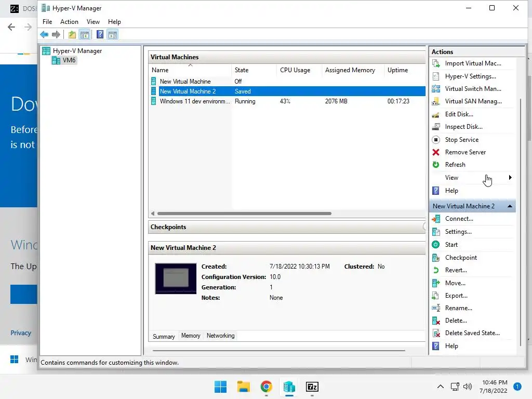Open the File menu
The height and width of the screenshot is (399, 532).
(x=47, y=22)
